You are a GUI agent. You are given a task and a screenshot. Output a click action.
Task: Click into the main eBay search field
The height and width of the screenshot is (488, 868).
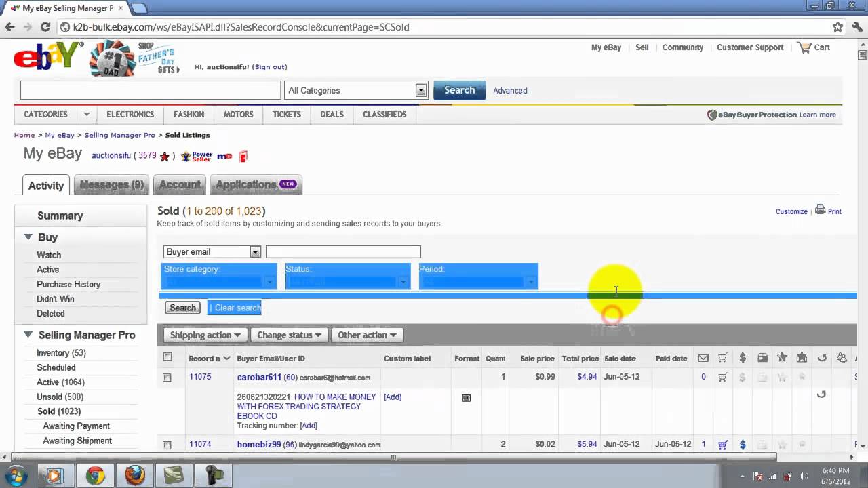click(151, 90)
